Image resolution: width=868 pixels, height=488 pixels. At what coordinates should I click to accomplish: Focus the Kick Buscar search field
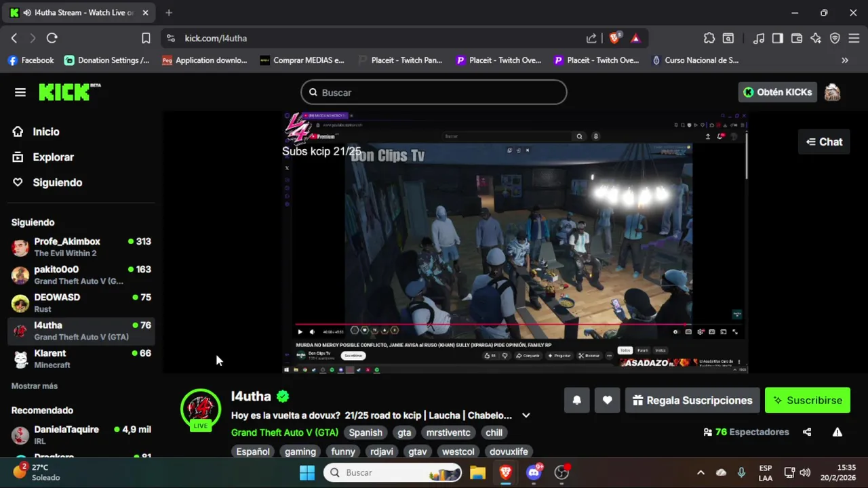pos(434,92)
